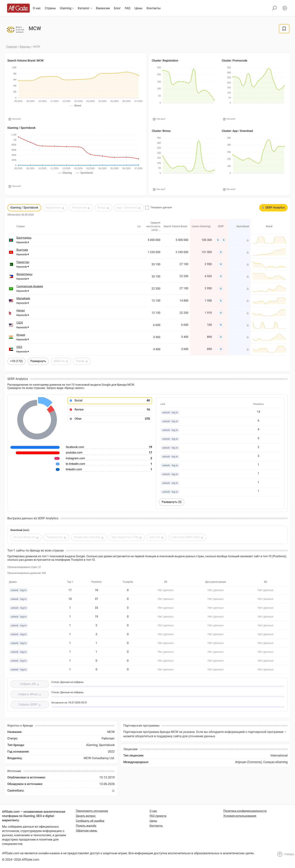Click the Google SERP icon in Pakistan row
The width and height of the screenshot is (295, 868).
coord(221,264)
